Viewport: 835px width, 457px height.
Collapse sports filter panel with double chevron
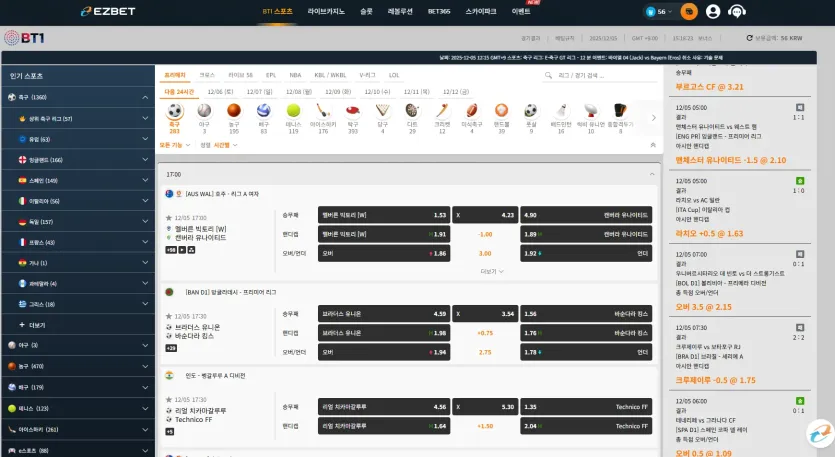pyautogui.click(x=653, y=145)
